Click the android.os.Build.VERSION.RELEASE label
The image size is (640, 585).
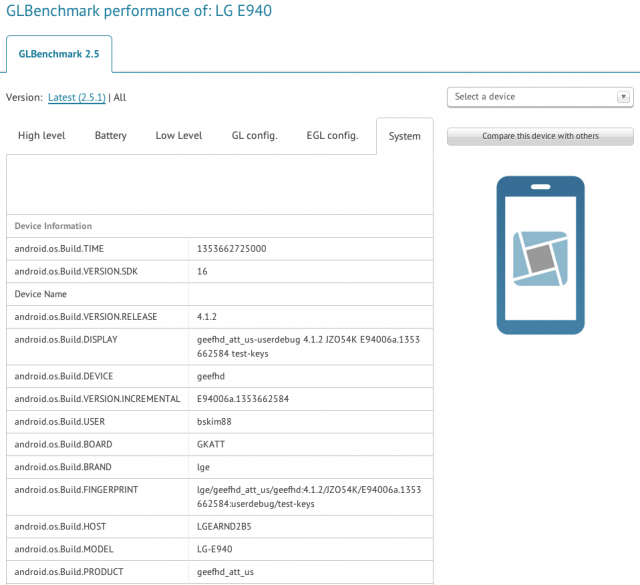pos(86,317)
